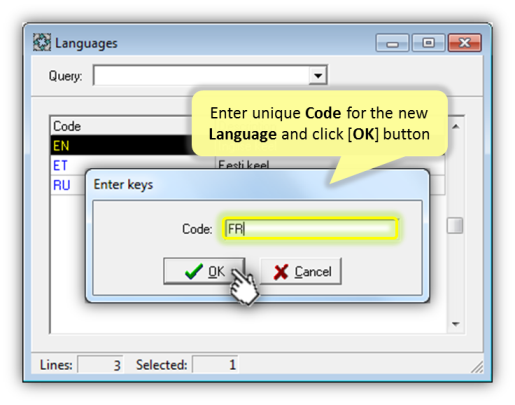Viewport: 515px width, 405px height.
Task: Minimize the Languages window
Action: [x=392, y=43]
